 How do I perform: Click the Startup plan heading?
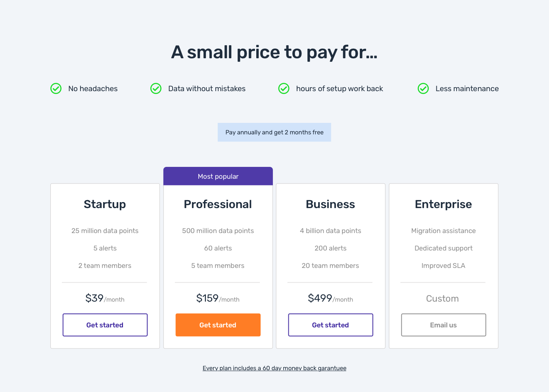tap(105, 204)
